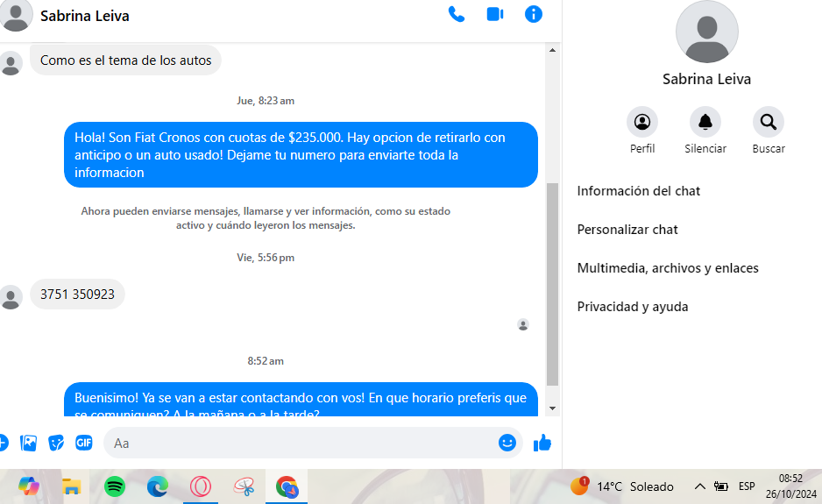Show hidden system tray icons chevron

point(699,486)
